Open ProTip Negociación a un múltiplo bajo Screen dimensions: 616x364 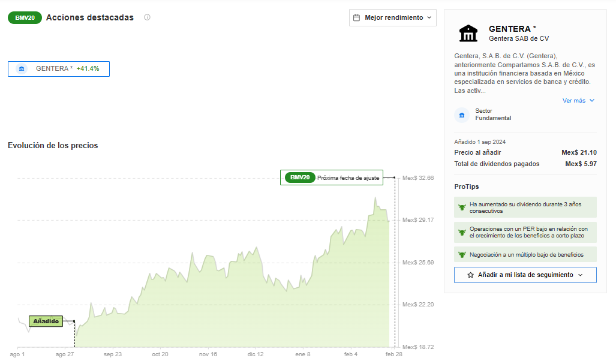(x=525, y=254)
